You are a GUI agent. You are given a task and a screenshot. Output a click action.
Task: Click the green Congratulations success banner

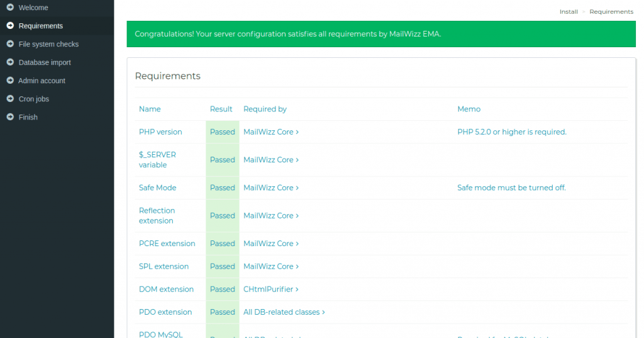click(x=381, y=34)
